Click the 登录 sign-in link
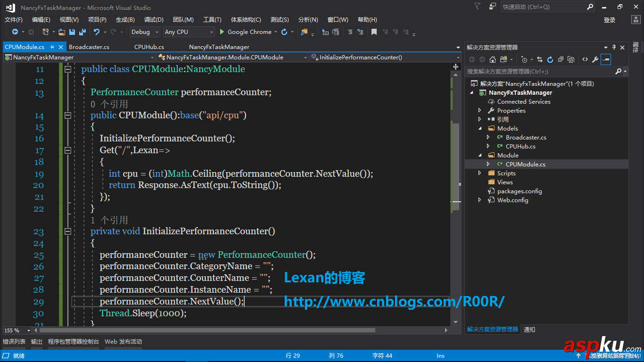Image resolution: width=644 pixels, height=362 pixels. 610,20
